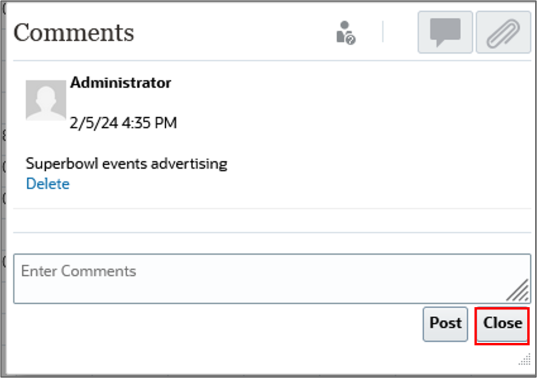The image size is (537, 378).
Task: Select the Comments dialog heading
Action: [74, 33]
